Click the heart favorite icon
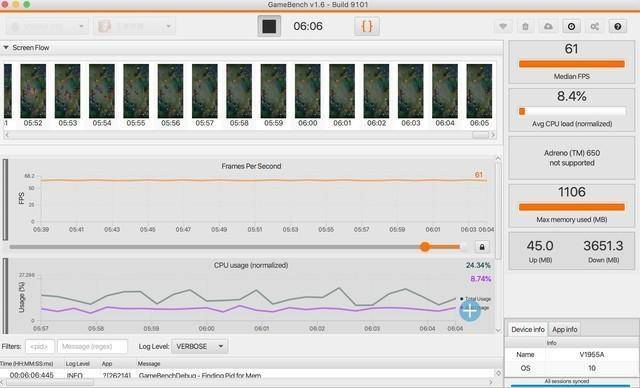 pos(503,27)
